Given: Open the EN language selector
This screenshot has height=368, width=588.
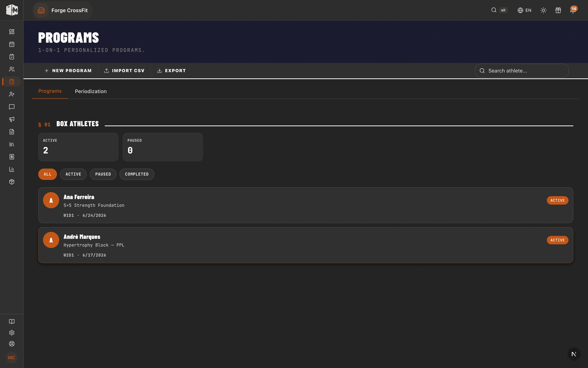Looking at the screenshot, I should 524,10.
